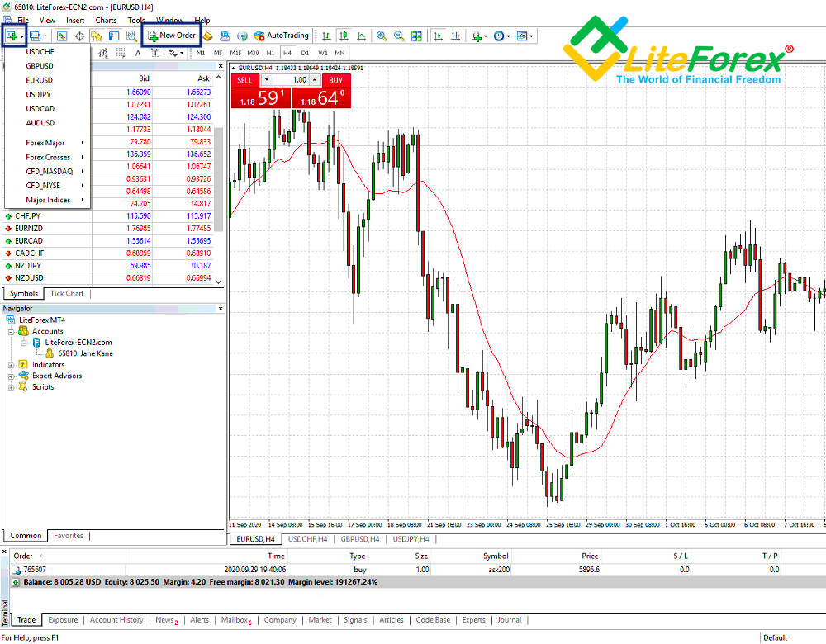Click the MQL5 community cloud icon

(x=225, y=36)
